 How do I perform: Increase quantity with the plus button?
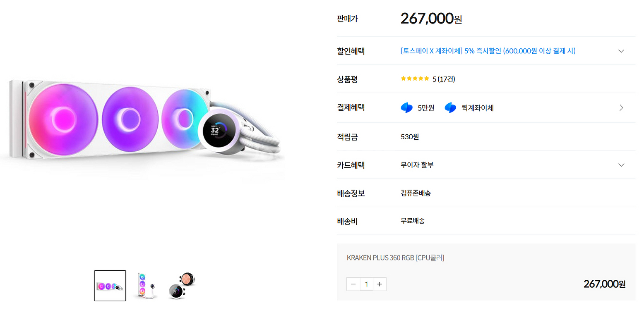coord(380,284)
